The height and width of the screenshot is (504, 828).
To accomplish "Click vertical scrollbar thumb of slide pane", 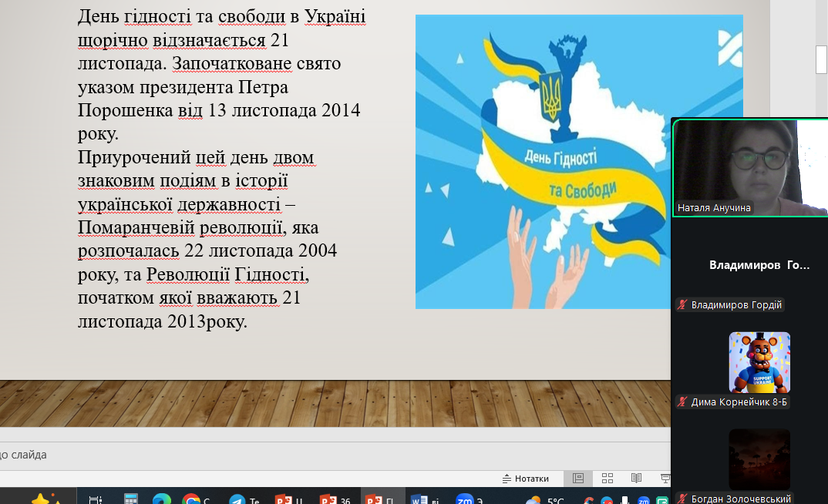I will [x=822, y=59].
